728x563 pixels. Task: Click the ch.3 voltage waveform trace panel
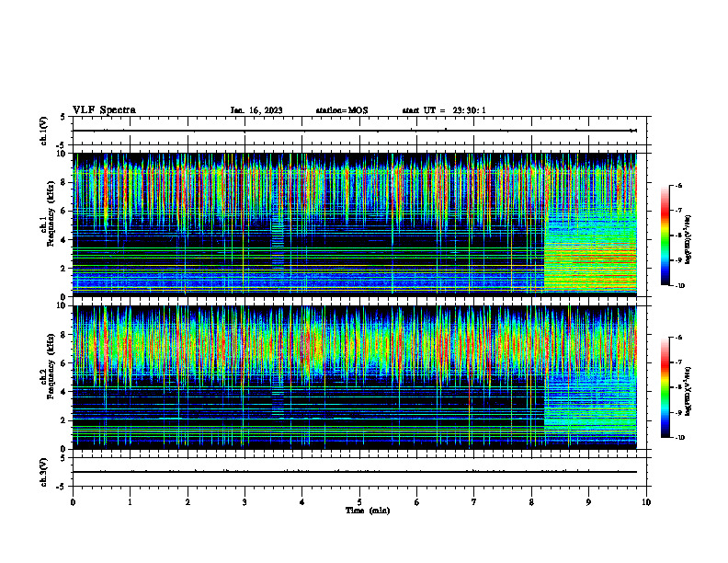pyautogui.click(x=359, y=472)
